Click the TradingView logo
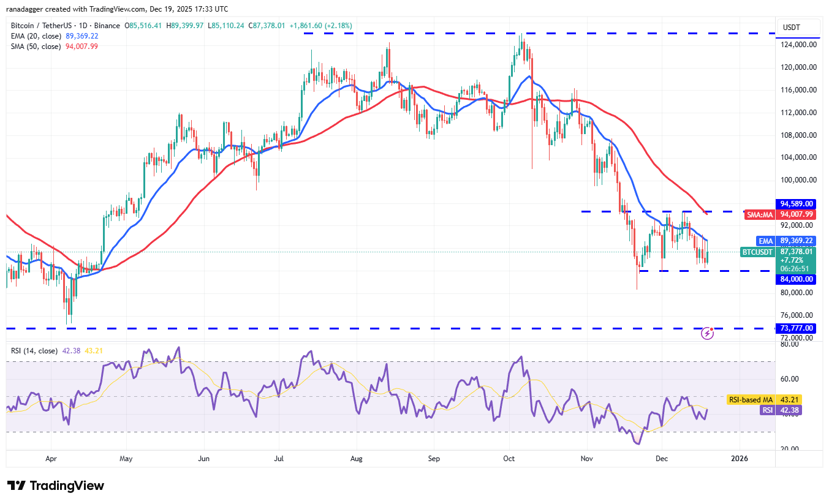 click(x=54, y=486)
